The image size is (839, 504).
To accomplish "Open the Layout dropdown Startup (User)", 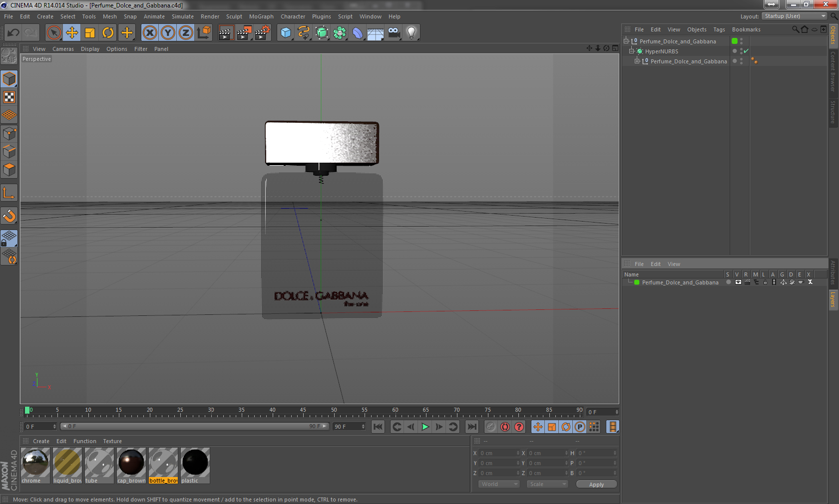I will pyautogui.click(x=795, y=16).
